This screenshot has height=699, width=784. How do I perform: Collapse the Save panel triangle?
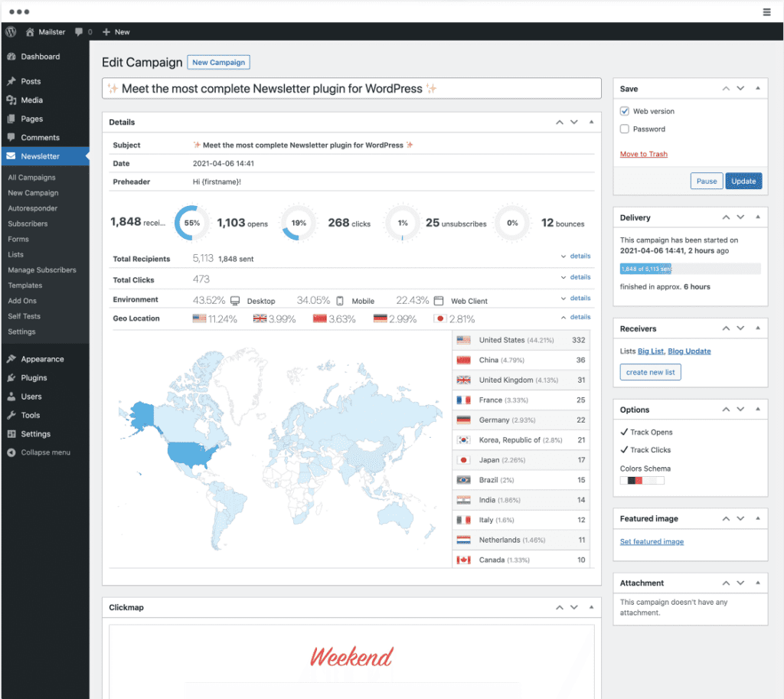pos(758,89)
